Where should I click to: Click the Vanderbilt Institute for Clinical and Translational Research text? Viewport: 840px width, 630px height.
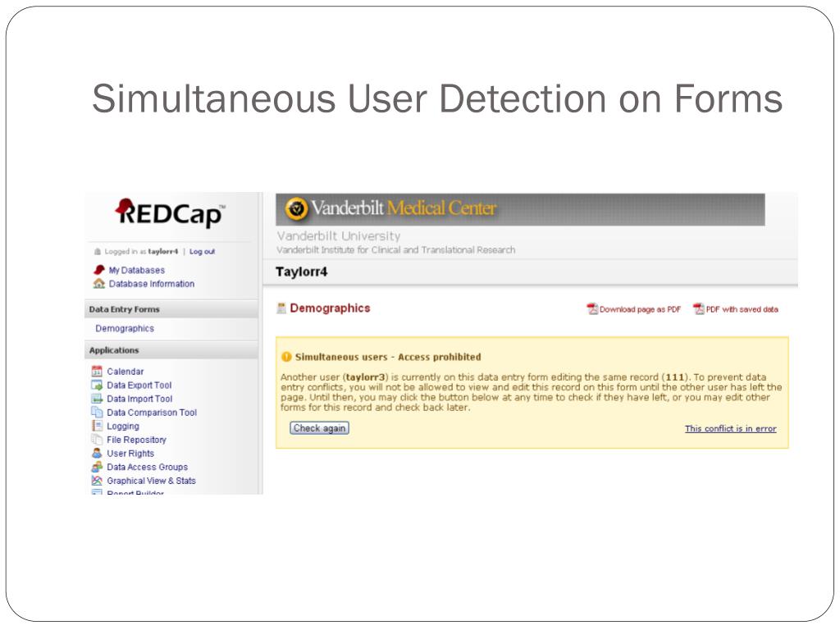click(396, 250)
